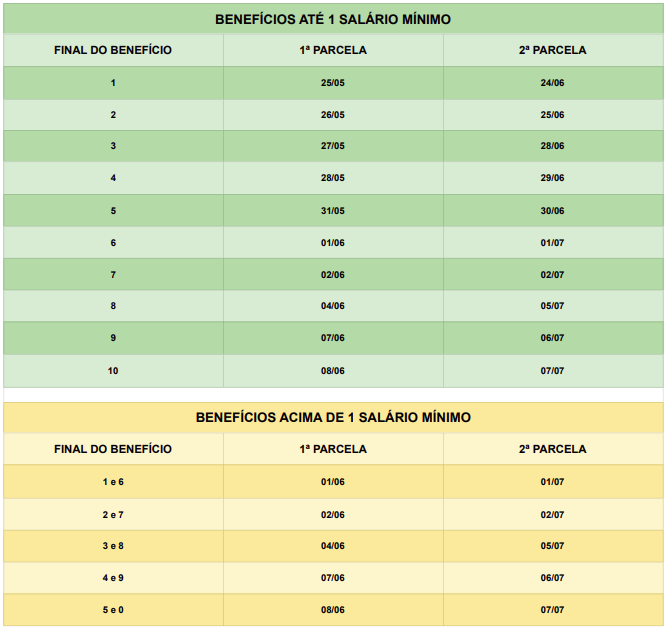Select the 30/06 second installment cell
Screen dimensions: 671x636
click(553, 210)
